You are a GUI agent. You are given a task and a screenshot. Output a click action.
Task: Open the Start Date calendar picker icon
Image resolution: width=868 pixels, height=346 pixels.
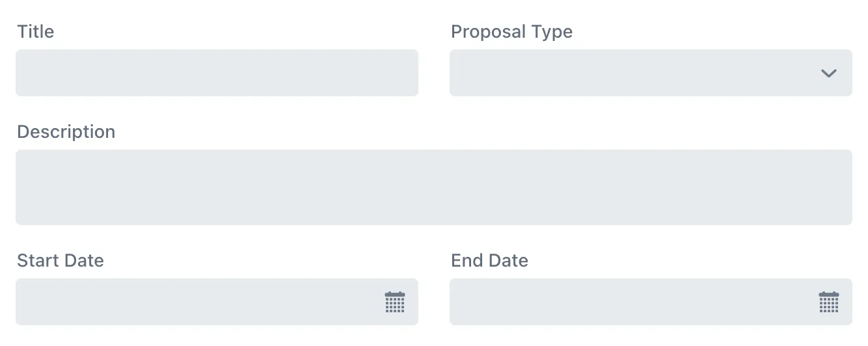(395, 302)
